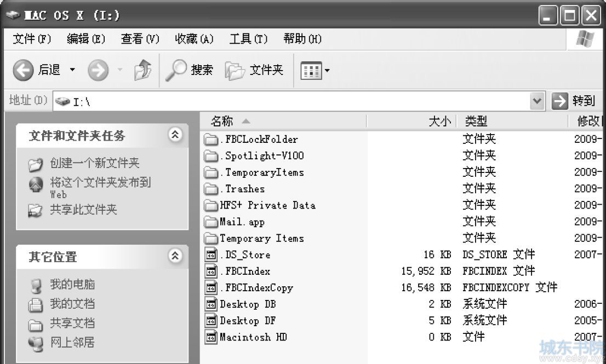Image resolution: width=606 pixels, height=364 pixels.
Task: Select the .FBCLockFolder folder icon
Action: (x=211, y=140)
